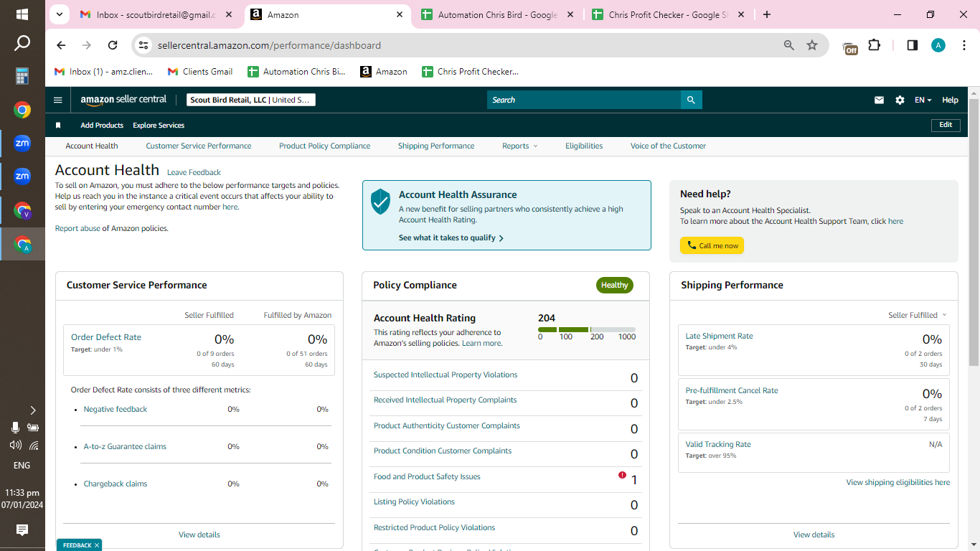
Task: Open the Customer Service Performance tab
Action: pyautogui.click(x=199, y=146)
